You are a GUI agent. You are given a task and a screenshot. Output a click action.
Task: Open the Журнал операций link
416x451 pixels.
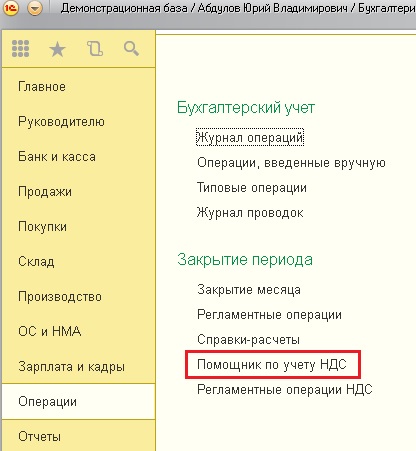(250, 137)
